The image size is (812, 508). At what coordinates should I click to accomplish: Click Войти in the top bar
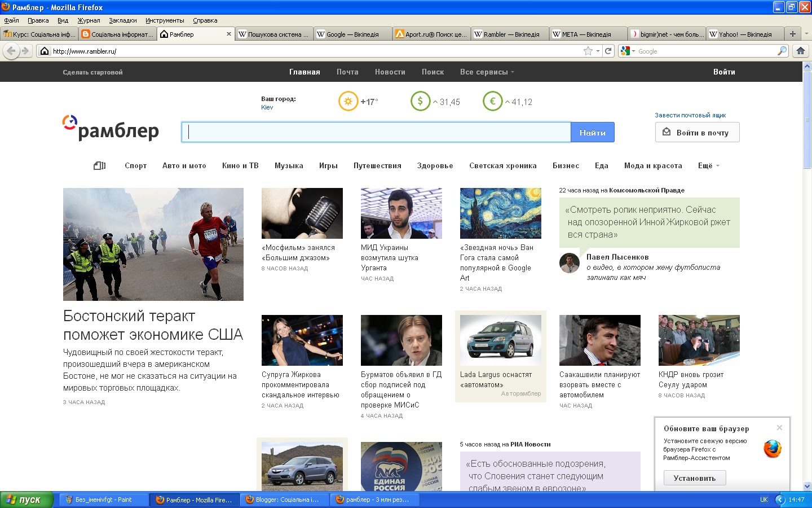coord(724,72)
